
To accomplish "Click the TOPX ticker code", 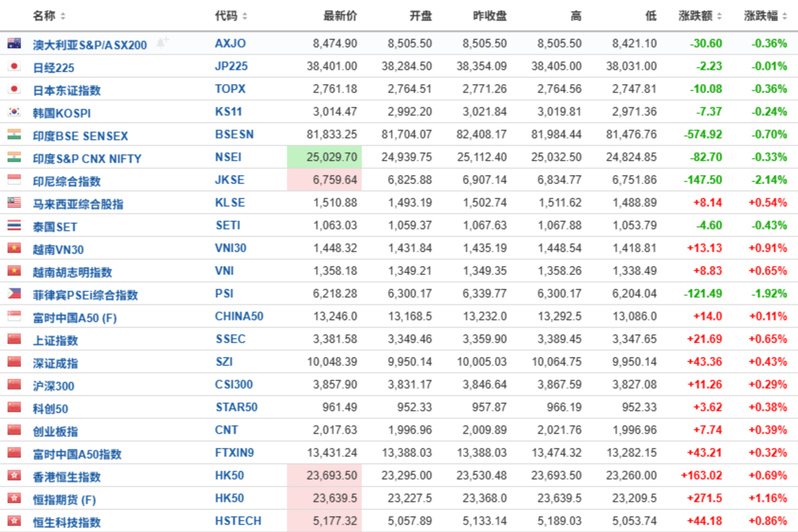I will (230, 89).
